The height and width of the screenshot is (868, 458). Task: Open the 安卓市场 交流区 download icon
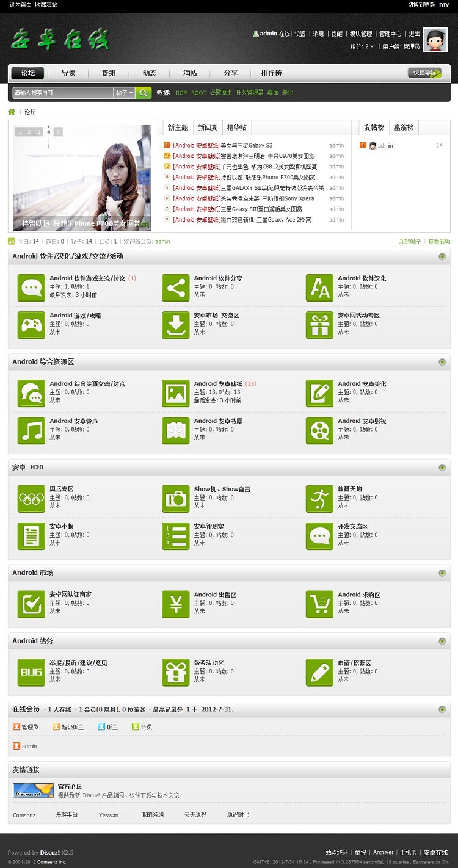pyautogui.click(x=176, y=325)
